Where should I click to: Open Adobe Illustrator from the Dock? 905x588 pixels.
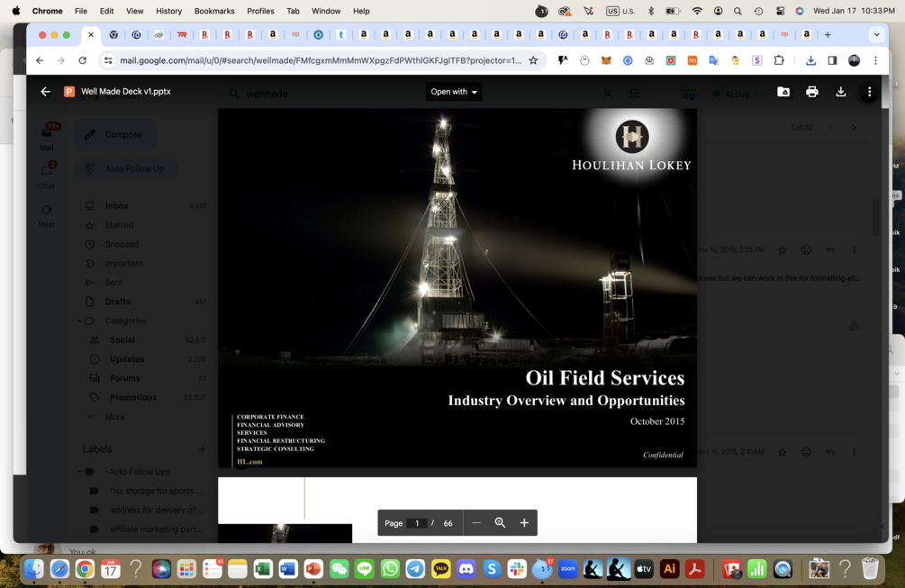669,569
